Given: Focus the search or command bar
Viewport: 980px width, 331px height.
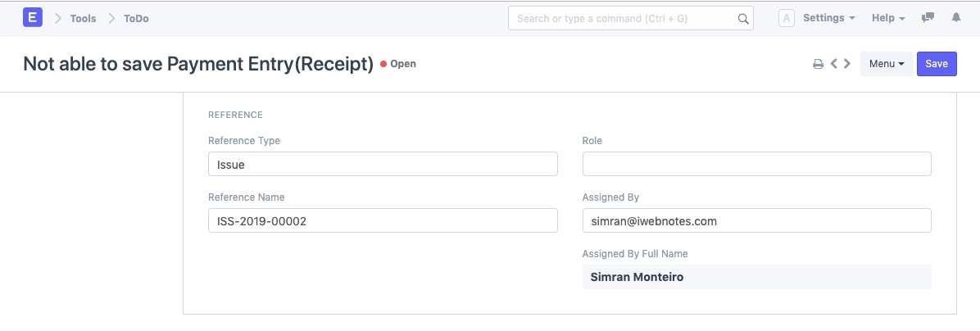Looking at the screenshot, I should tap(623, 19).
